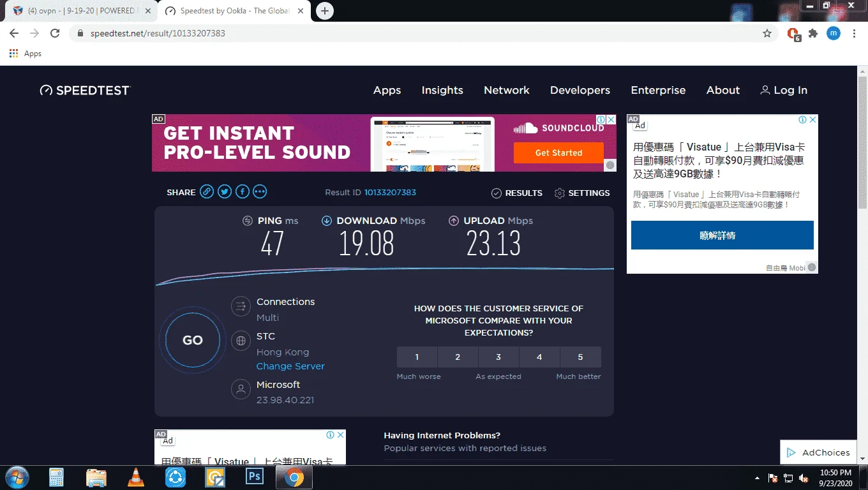Open Developers navigation menu
The height and width of the screenshot is (490, 868).
pyautogui.click(x=580, y=90)
